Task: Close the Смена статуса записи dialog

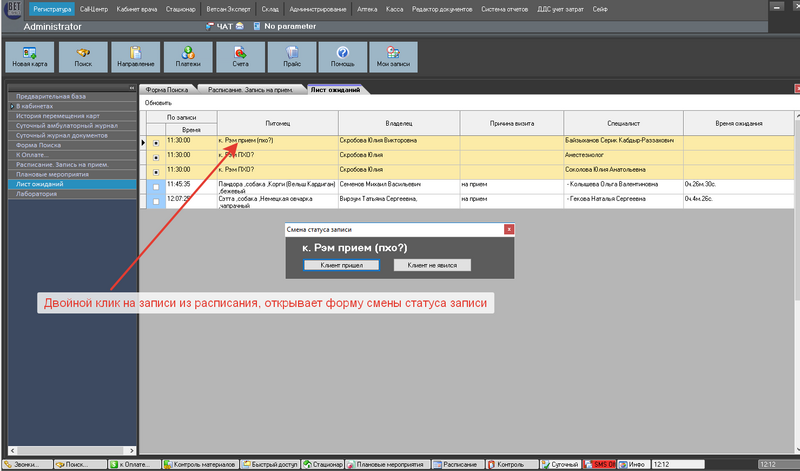Action: pyautogui.click(x=508, y=229)
